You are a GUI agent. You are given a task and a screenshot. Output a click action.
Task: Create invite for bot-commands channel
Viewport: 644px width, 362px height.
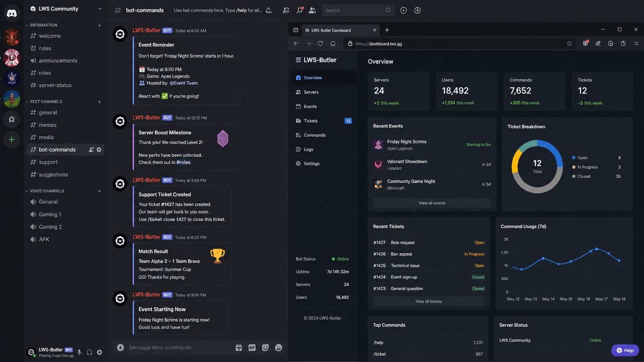(x=91, y=150)
